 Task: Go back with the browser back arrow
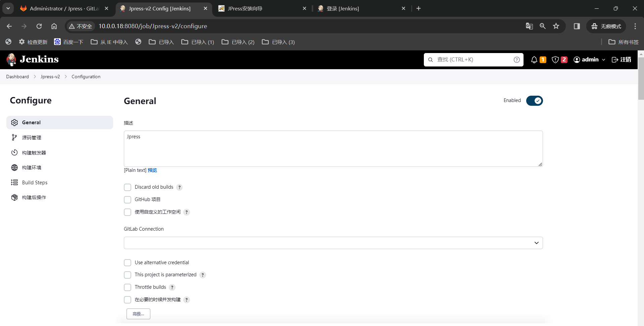[x=9, y=26]
